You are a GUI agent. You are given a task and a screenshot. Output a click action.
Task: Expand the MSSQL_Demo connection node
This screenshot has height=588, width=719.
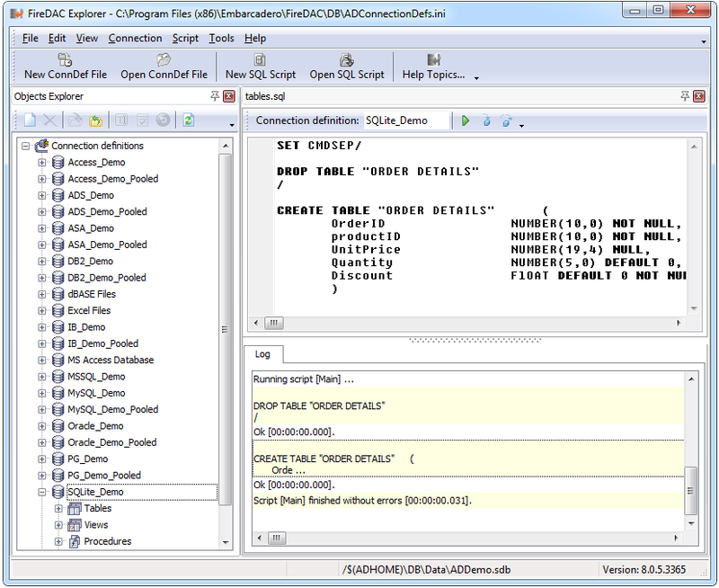click(x=41, y=377)
